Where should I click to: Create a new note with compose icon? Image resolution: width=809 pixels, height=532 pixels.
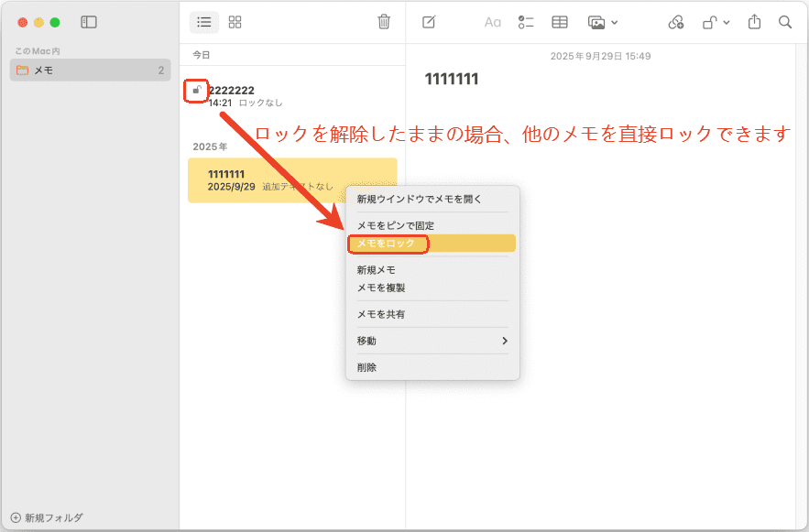pyautogui.click(x=429, y=22)
